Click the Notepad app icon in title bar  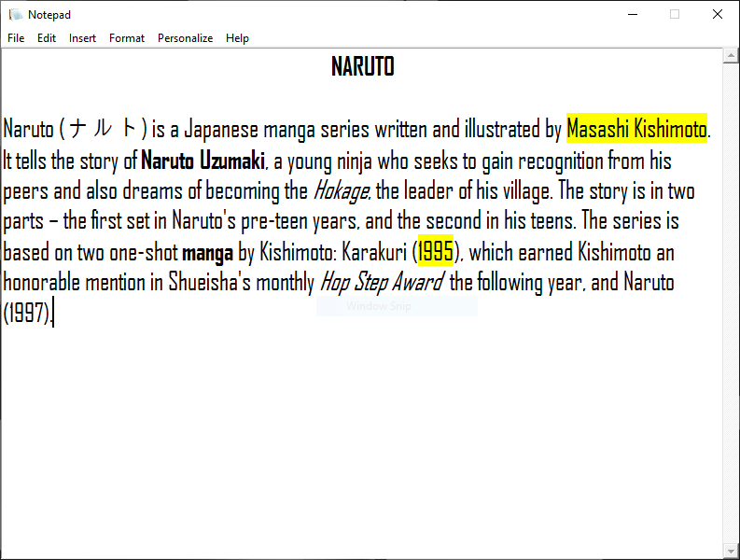16,15
